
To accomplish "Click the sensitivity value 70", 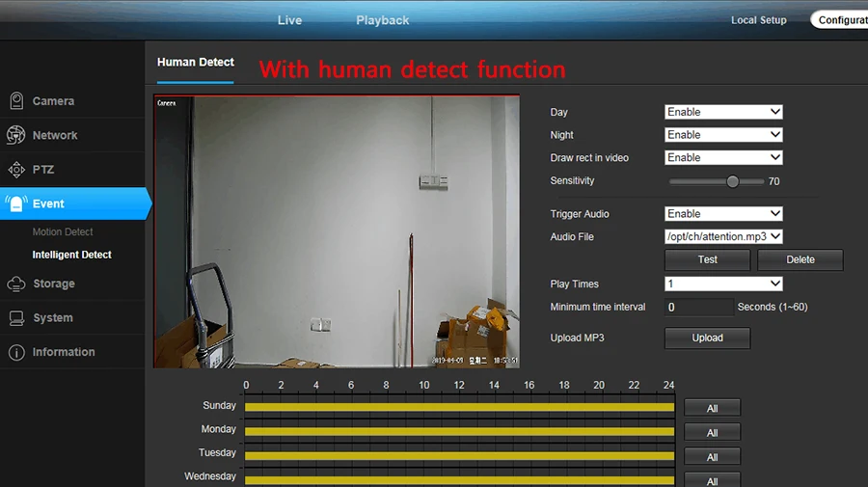I will [773, 181].
